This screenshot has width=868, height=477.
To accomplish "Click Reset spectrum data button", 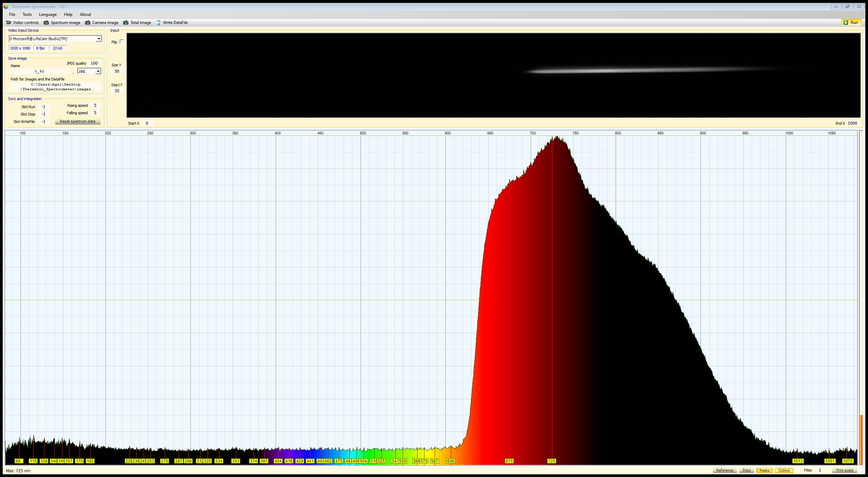I will [x=77, y=122].
